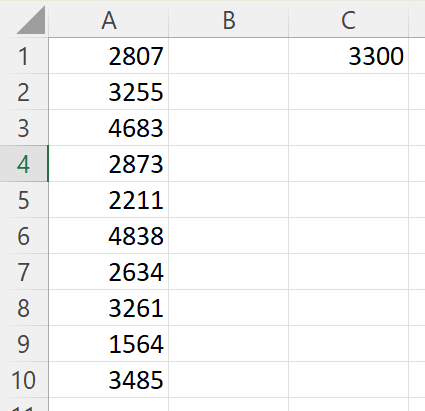Select column C header
Image resolution: width=425 pixels, height=411 pixels.
pyautogui.click(x=348, y=20)
